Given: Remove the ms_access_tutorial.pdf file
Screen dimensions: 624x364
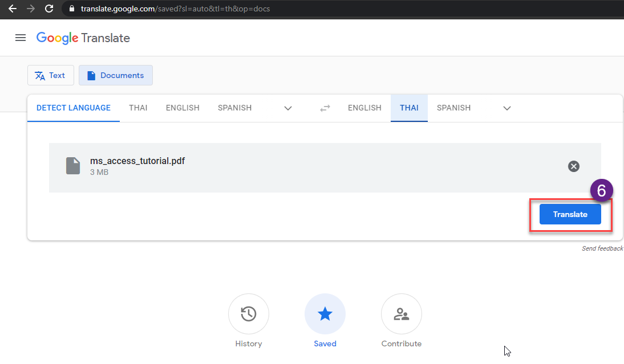Looking at the screenshot, I should click(573, 166).
